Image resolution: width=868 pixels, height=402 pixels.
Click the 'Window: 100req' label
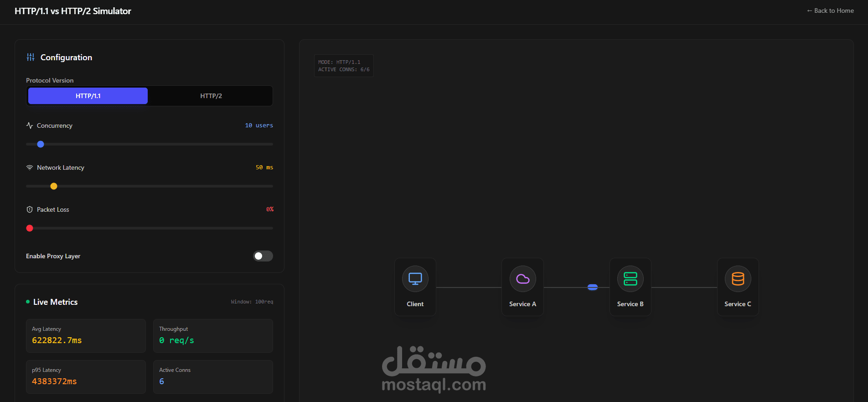tap(252, 302)
